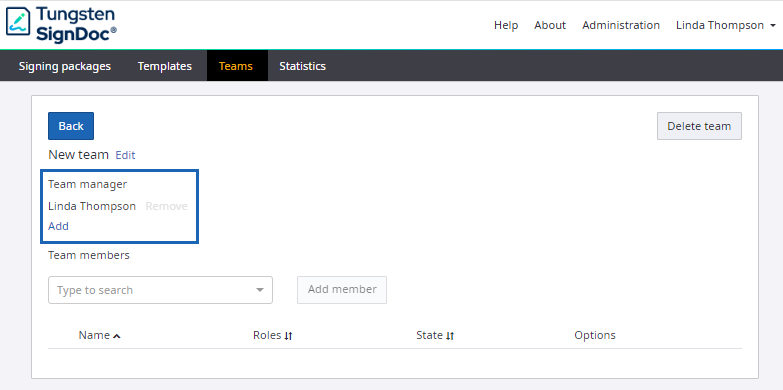Switch to the Signing packages tab
The height and width of the screenshot is (390, 783).
click(x=64, y=66)
